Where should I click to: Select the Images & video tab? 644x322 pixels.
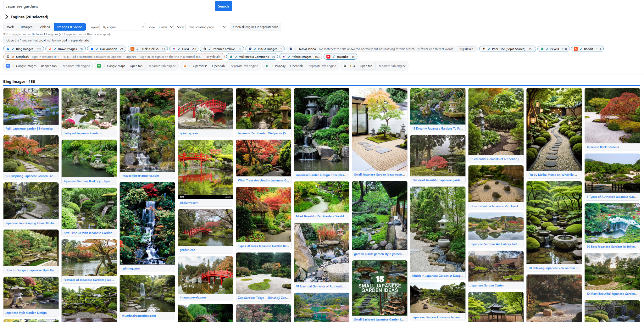tap(70, 27)
